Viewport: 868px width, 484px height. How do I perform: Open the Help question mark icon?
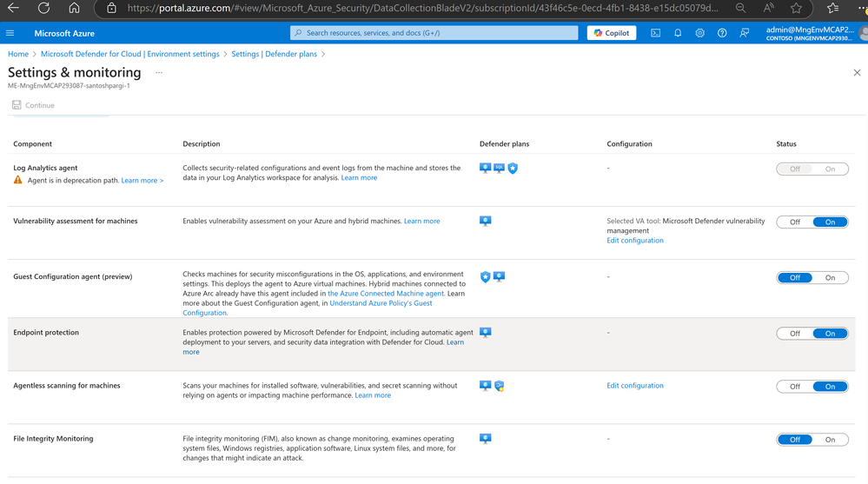(722, 33)
